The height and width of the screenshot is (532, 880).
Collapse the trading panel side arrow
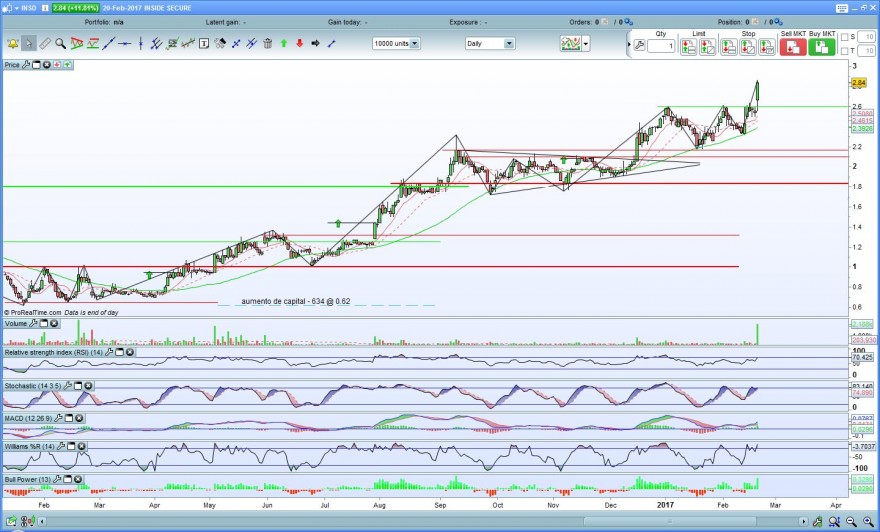629,44
